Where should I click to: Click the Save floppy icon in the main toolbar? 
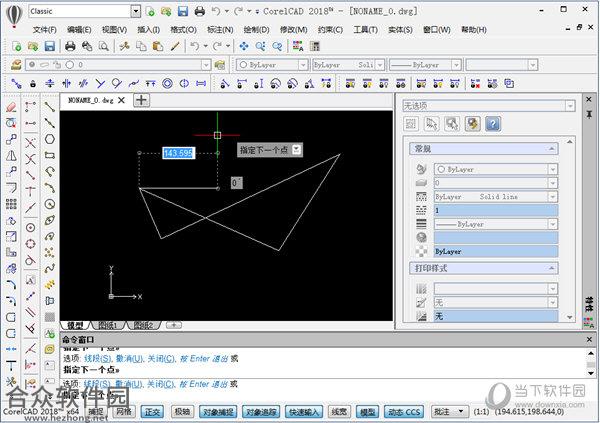(49, 46)
